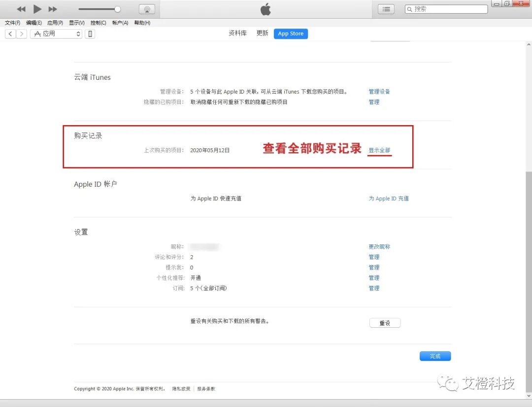Open the list view button beside search
532x407 pixels.
(x=386, y=9)
